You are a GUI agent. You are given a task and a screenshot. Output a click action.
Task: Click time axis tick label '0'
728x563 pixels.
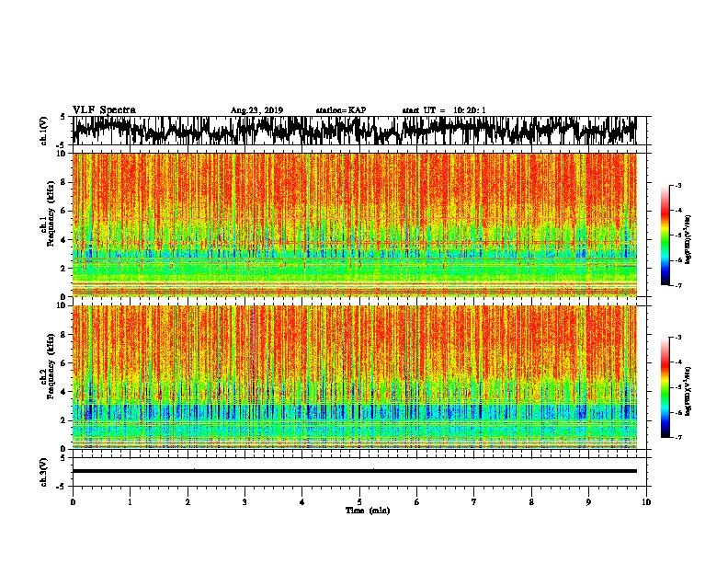coord(73,502)
